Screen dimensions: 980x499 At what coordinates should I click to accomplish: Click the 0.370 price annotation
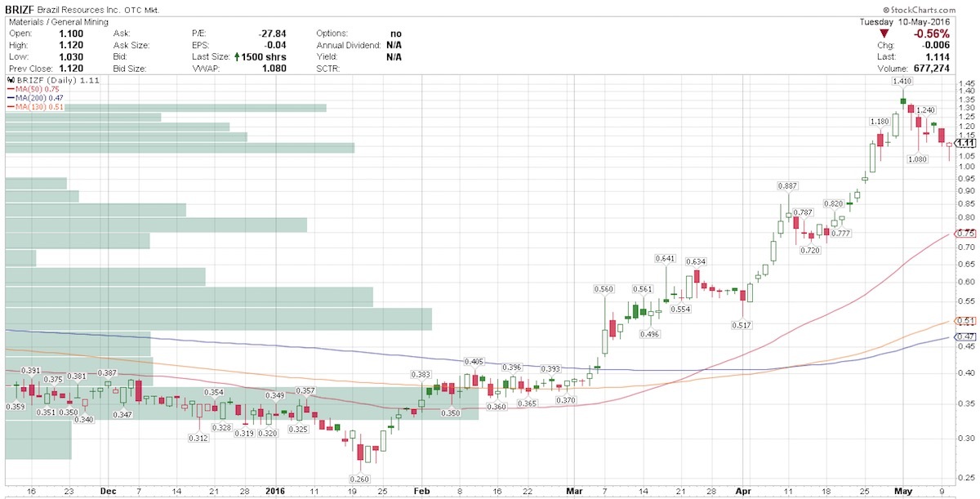[x=566, y=400]
